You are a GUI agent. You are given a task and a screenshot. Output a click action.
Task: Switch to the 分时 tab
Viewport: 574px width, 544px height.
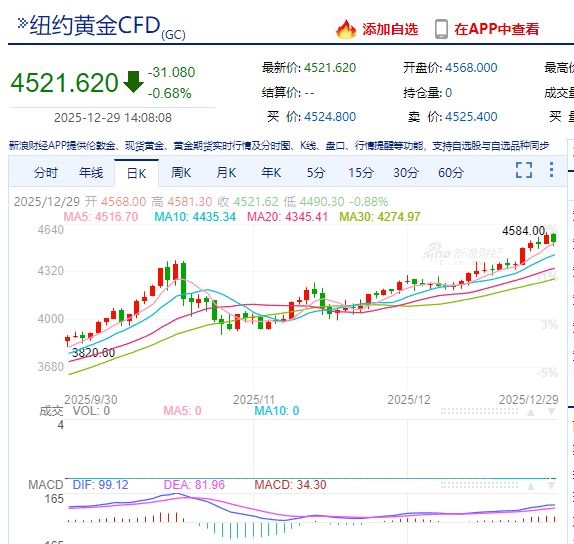pos(46,172)
